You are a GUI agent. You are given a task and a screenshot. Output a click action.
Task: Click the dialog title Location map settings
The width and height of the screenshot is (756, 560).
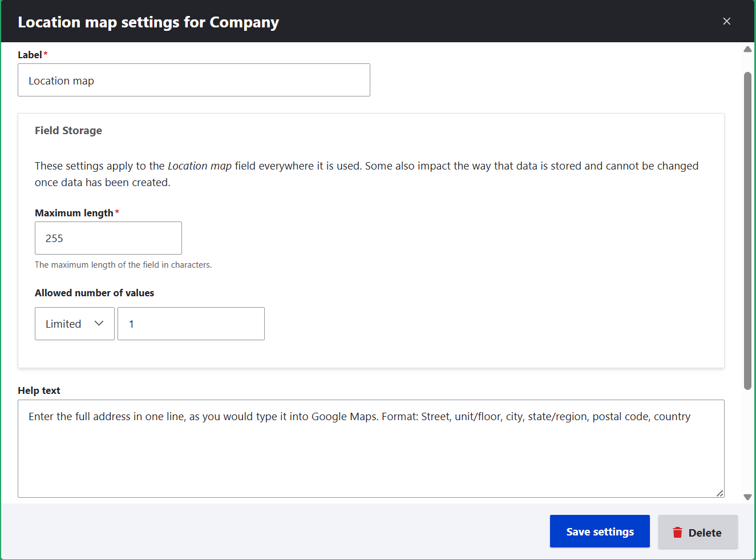148,22
